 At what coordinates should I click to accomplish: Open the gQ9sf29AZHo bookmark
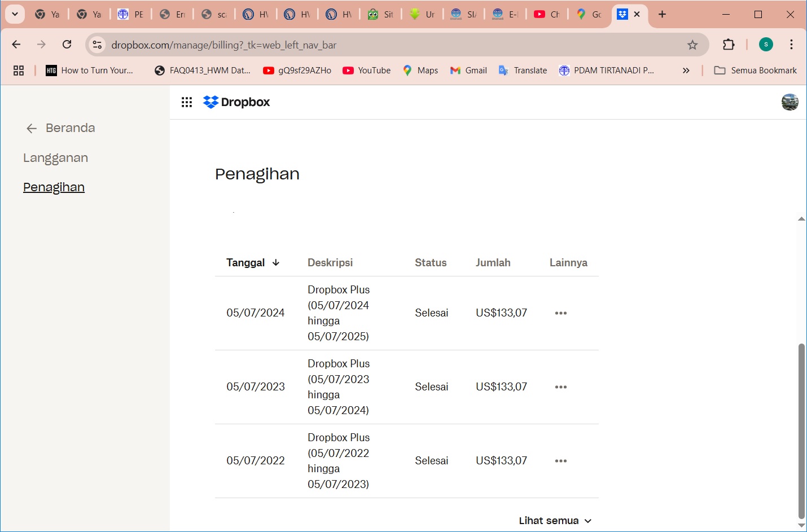[x=297, y=71]
